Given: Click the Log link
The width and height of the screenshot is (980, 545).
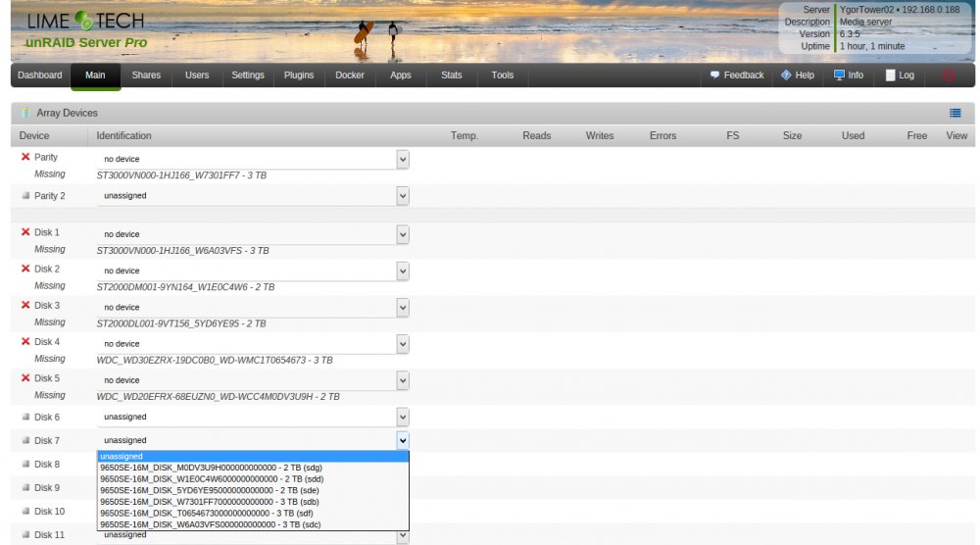Looking at the screenshot, I should pyautogui.click(x=906, y=75).
